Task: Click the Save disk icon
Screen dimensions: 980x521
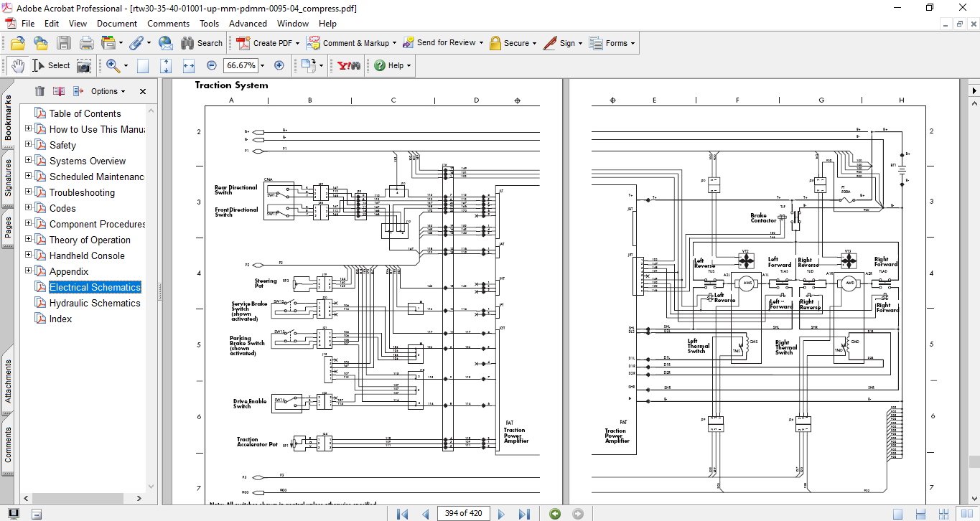Action: pyautogui.click(x=64, y=43)
